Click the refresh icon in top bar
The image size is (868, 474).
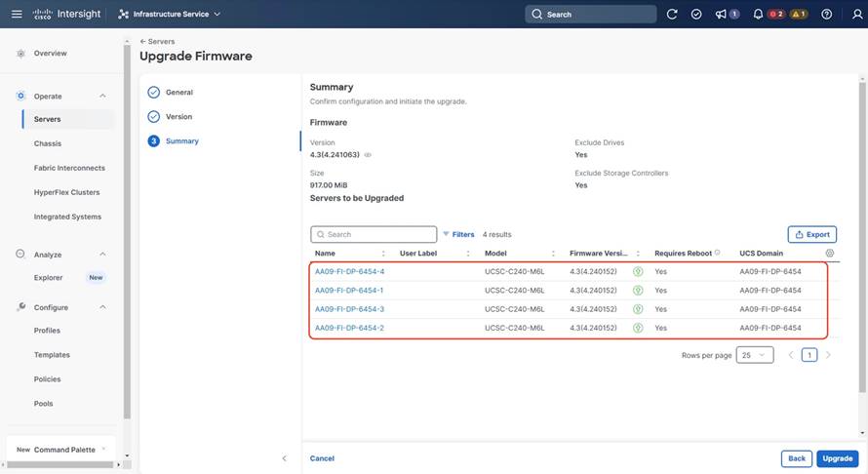pyautogui.click(x=672, y=14)
